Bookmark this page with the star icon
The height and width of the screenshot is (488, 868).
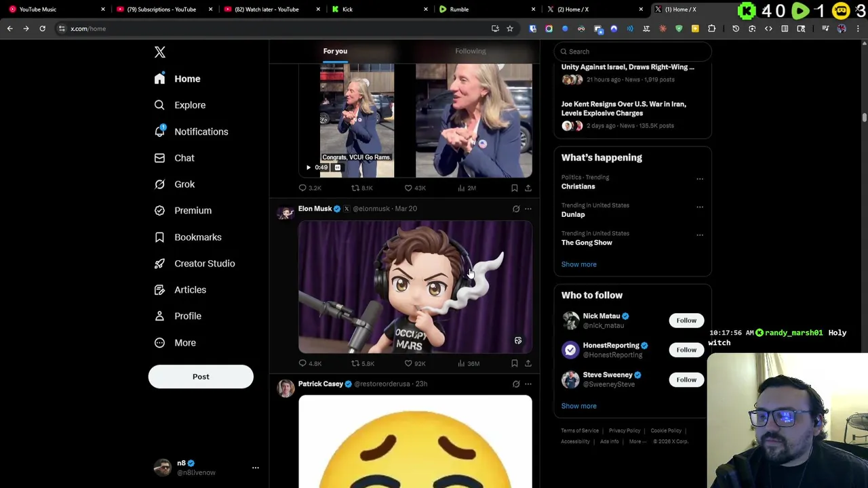[510, 28]
